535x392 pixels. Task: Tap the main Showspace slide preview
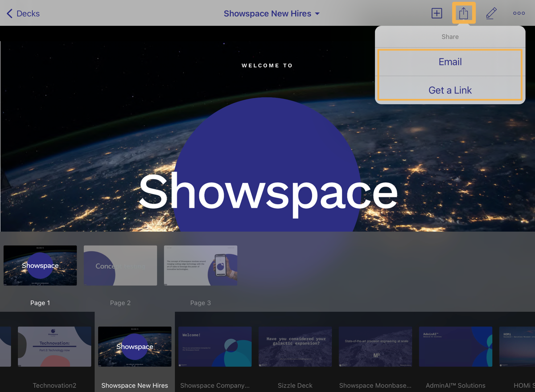267,129
